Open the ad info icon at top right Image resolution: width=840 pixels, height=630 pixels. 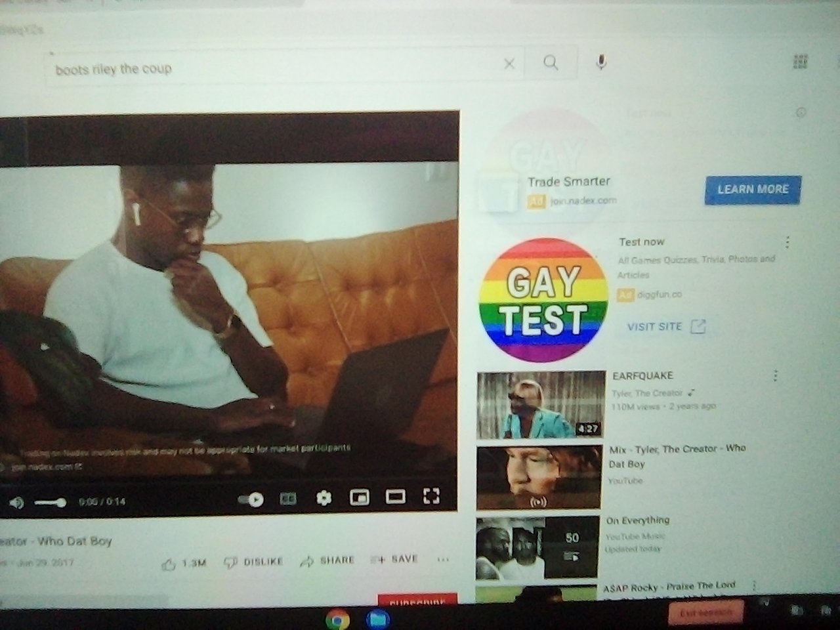pos(801,113)
